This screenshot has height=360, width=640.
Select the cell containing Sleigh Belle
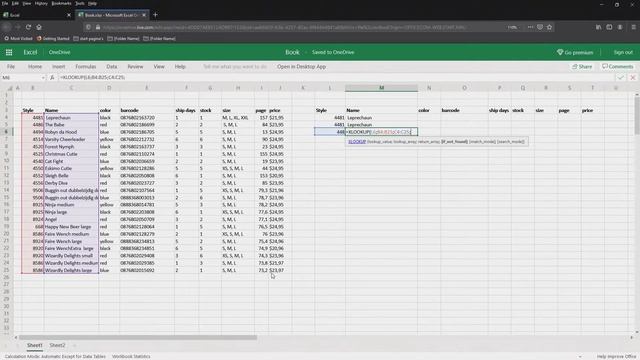[71, 176]
